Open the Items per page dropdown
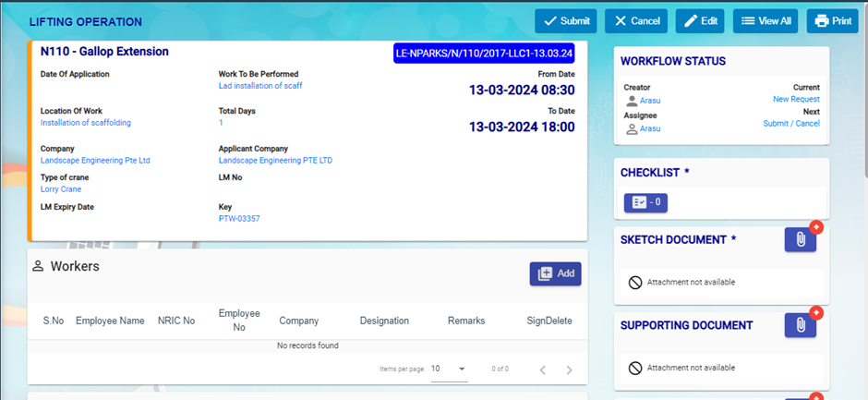 (x=449, y=369)
